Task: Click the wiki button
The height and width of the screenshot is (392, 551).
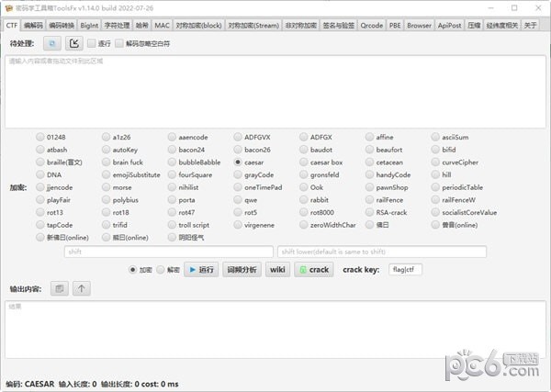Action: click(x=276, y=270)
